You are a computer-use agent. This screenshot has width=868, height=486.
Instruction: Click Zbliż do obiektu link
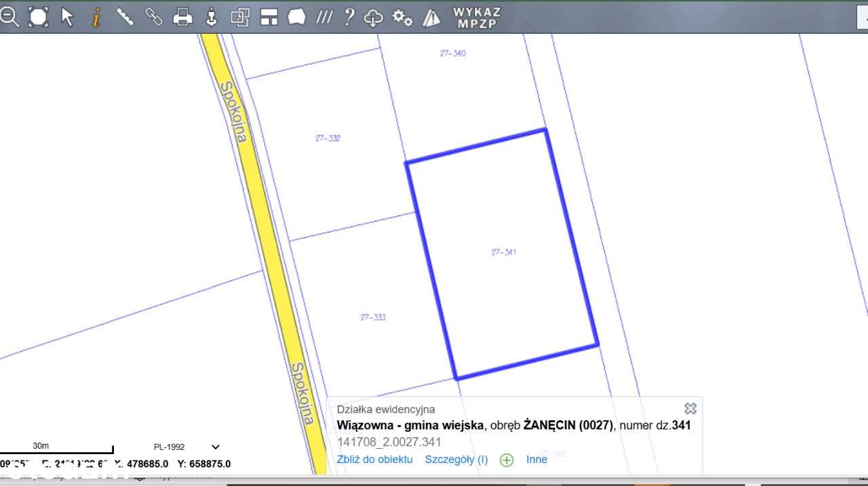[374, 460]
